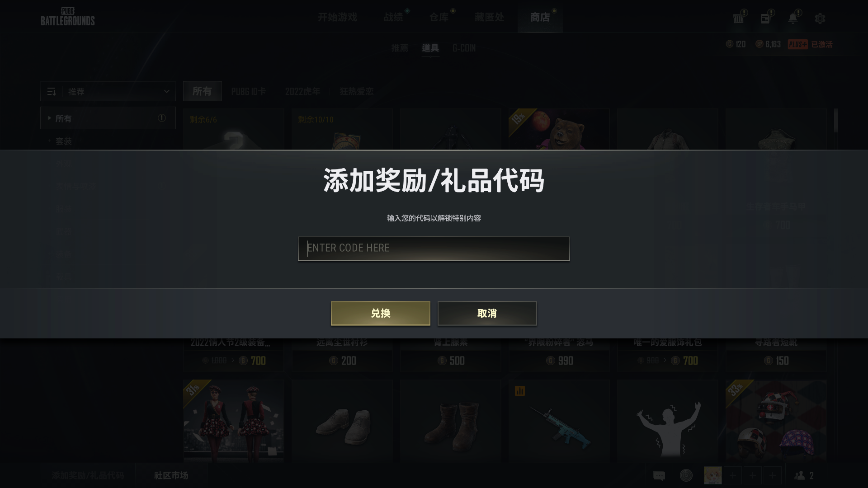Image resolution: width=868 pixels, height=488 pixels.
Task: Click the item list scrollbar
Action: [836, 120]
